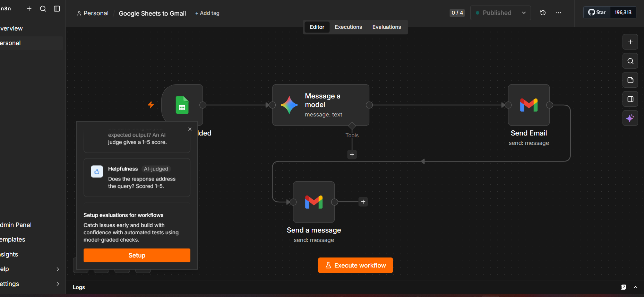Add a tool under Tools connector
This screenshot has width=644, height=297.
click(x=352, y=155)
